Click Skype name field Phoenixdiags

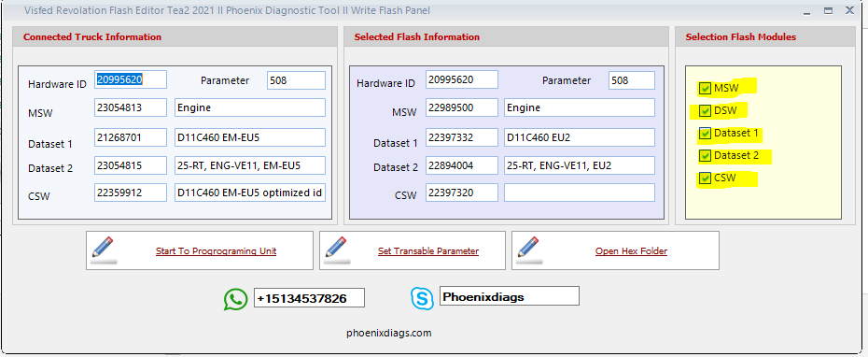coord(510,296)
